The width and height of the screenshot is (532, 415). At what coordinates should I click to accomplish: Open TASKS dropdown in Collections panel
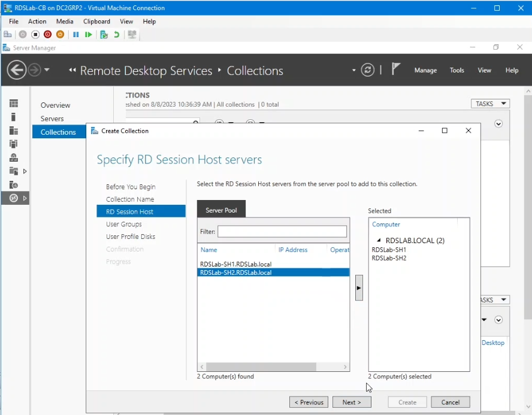tap(490, 104)
